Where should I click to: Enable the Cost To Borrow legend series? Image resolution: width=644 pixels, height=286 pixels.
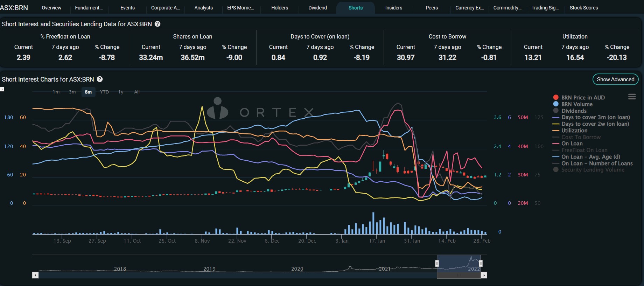pos(581,137)
